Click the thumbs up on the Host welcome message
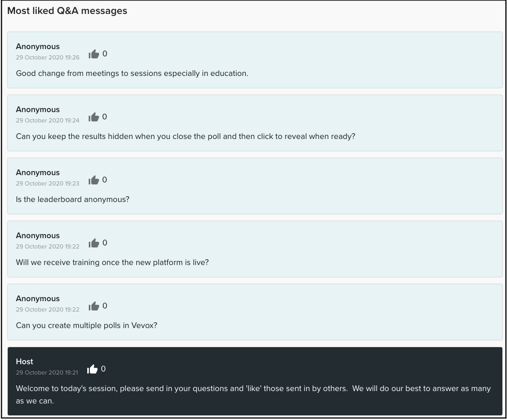The width and height of the screenshot is (507, 420). 92,368
